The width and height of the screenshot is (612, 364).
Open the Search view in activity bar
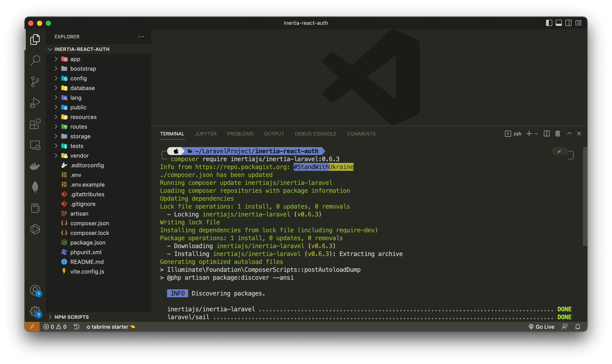tap(35, 60)
